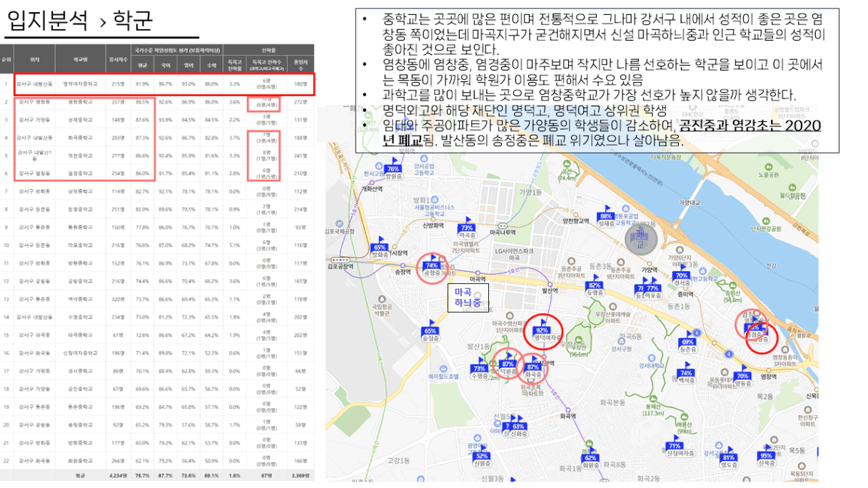Click the 가양대교 bridge label on the map
This screenshot has height=488, width=868.
690,202
